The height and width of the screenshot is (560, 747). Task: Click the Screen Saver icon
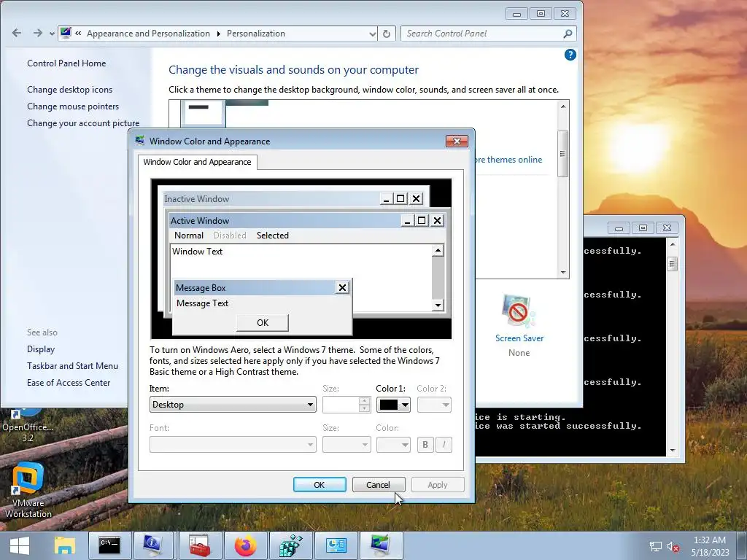[519, 311]
